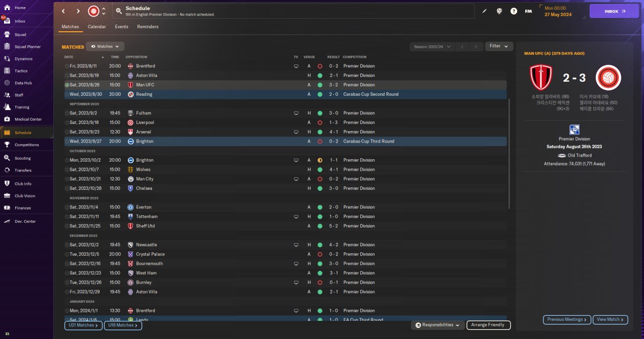The width and height of the screenshot is (644, 339).
Task: Open Competitions in the sidebar
Action: click(x=26, y=145)
